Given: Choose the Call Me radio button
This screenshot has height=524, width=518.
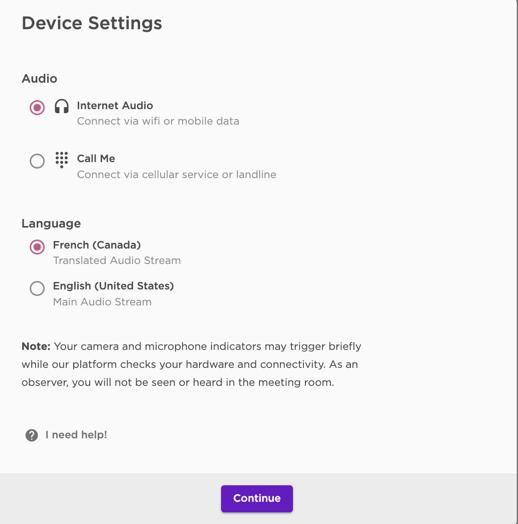Looking at the screenshot, I should (x=37, y=161).
